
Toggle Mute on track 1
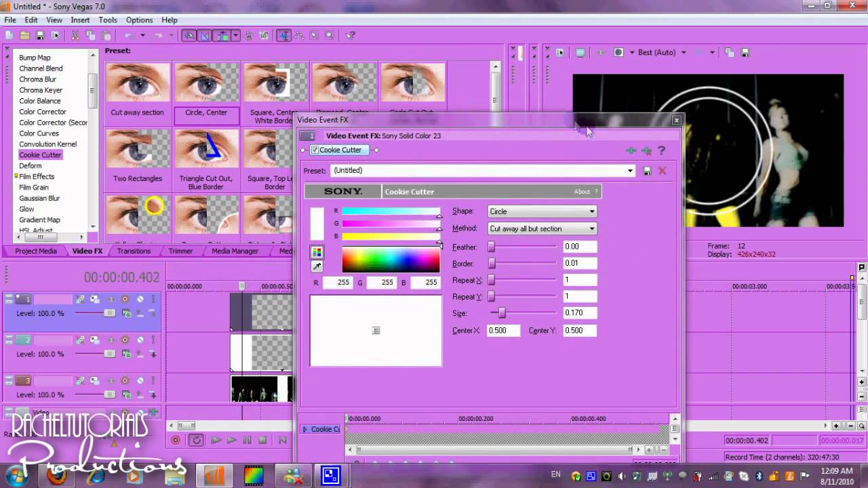pyautogui.click(x=140, y=299)
